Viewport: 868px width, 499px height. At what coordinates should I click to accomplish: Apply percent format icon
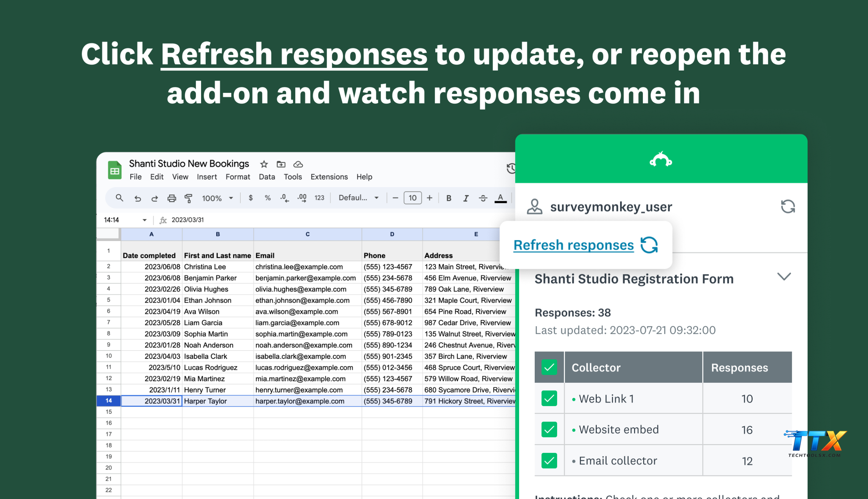click(268, 198)
